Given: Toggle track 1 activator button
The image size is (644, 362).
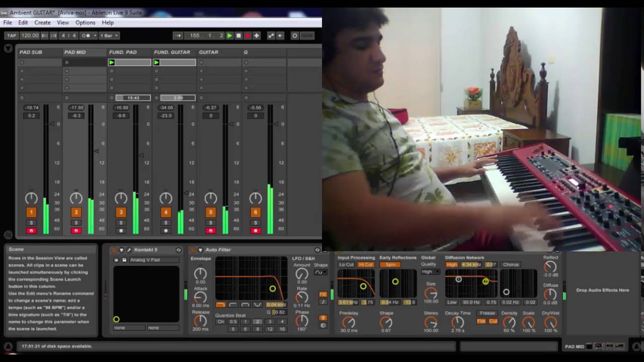Looking at the screenshot, I should [x=31, y=212].
